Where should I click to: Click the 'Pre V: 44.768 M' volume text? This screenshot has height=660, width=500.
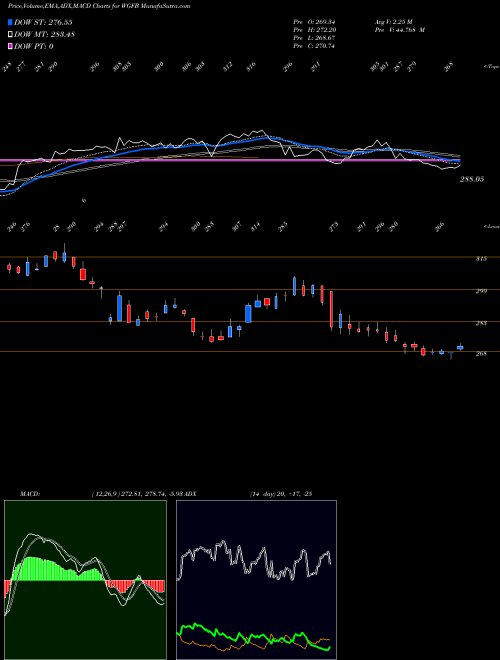click(400, 30)
